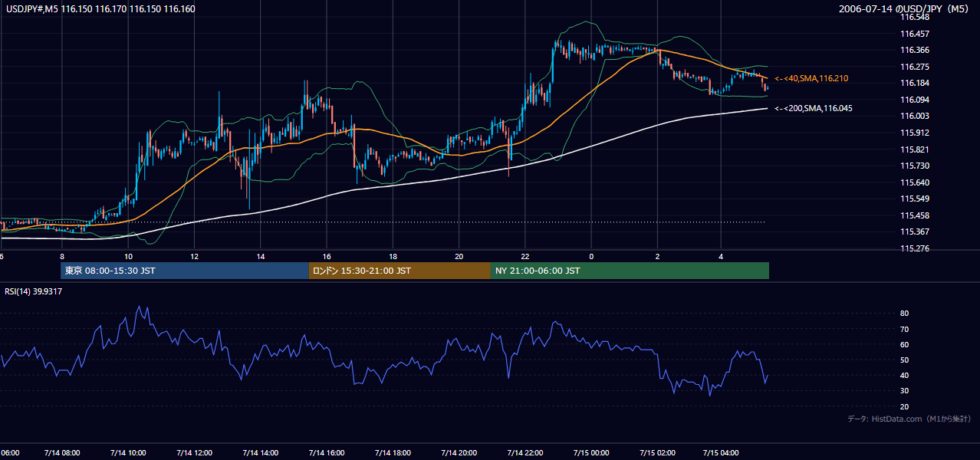Click RSI scale value 30
The height and width of the screenshot is (460, 980).
pyautogui.click(x=905, y=390)
